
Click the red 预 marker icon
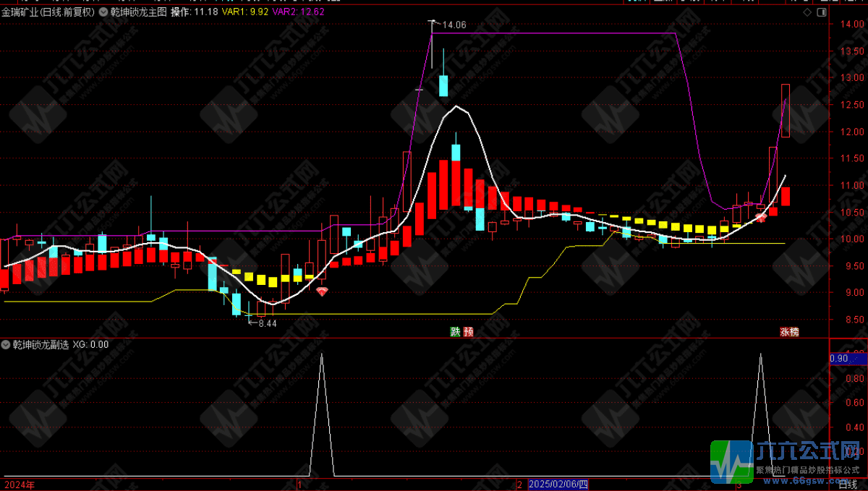(x=469, y=332)
